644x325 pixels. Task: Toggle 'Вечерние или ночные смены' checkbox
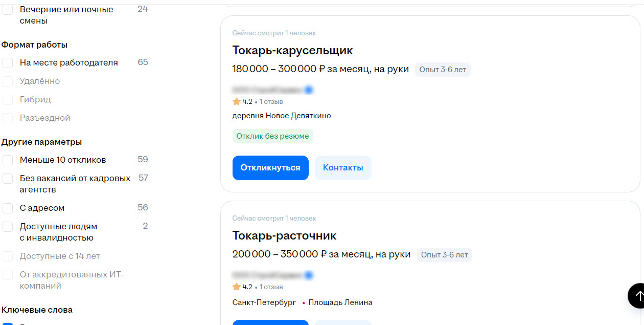pos(8,10)
